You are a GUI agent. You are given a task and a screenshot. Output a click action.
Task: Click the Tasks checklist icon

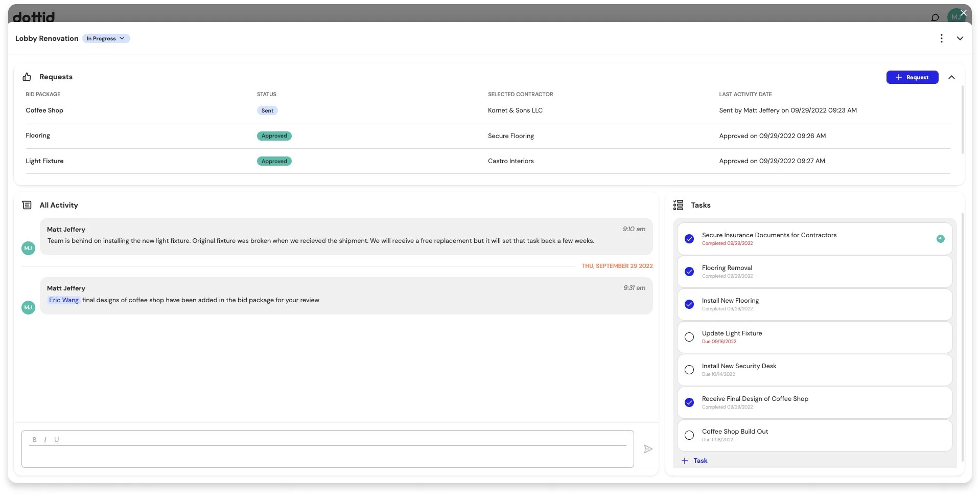[679, 205]
